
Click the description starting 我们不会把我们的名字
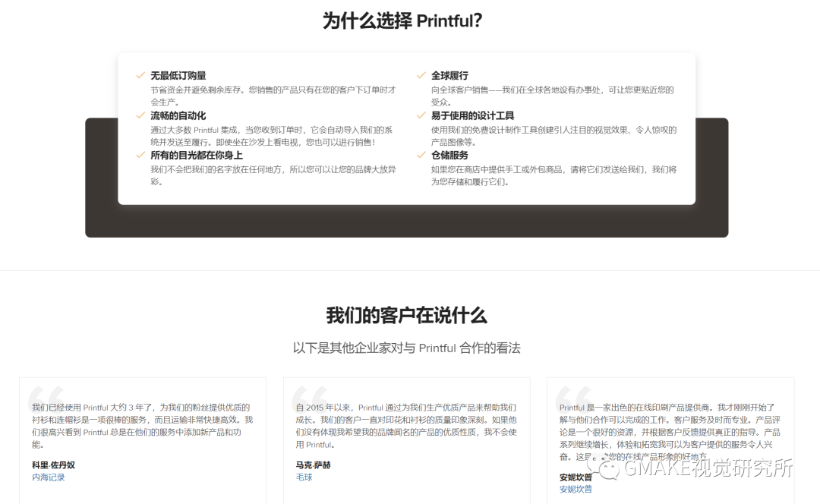pyautogui.click(x=273, y=175)
